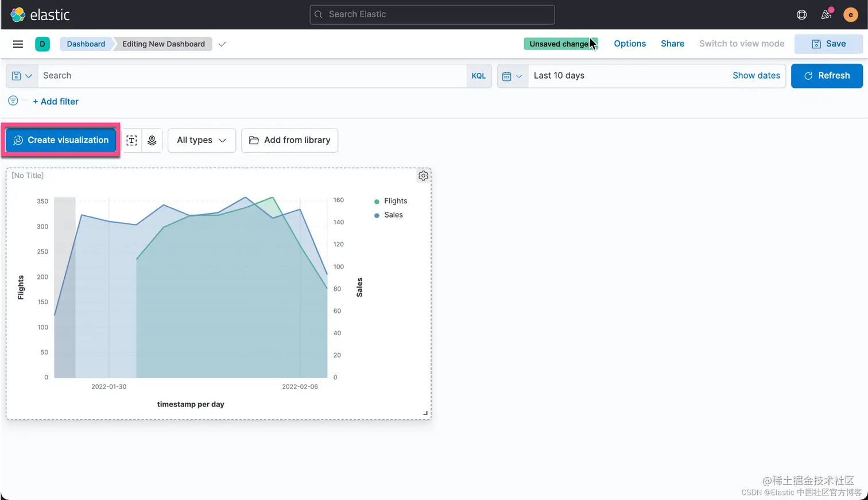The width and height of the screenshot is (868, 500).
Task: Focus the Search Elastic field
Action: pyautogui.click(x=432, y=15)
